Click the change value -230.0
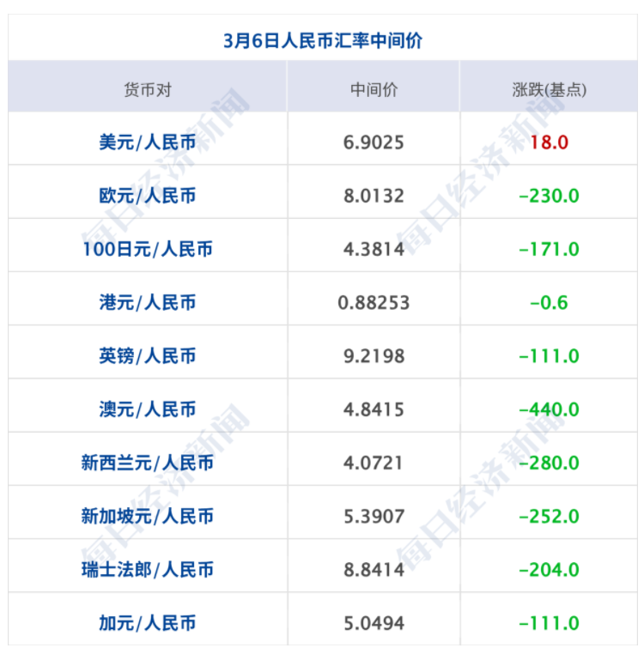Image resolution: width=644 pixels, height=654 pixels. coord(550,196)
